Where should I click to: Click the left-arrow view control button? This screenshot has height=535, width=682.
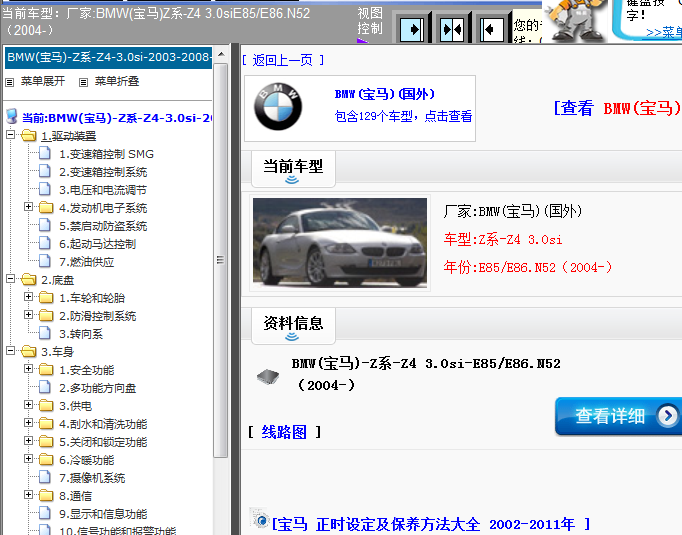(491, 29)
